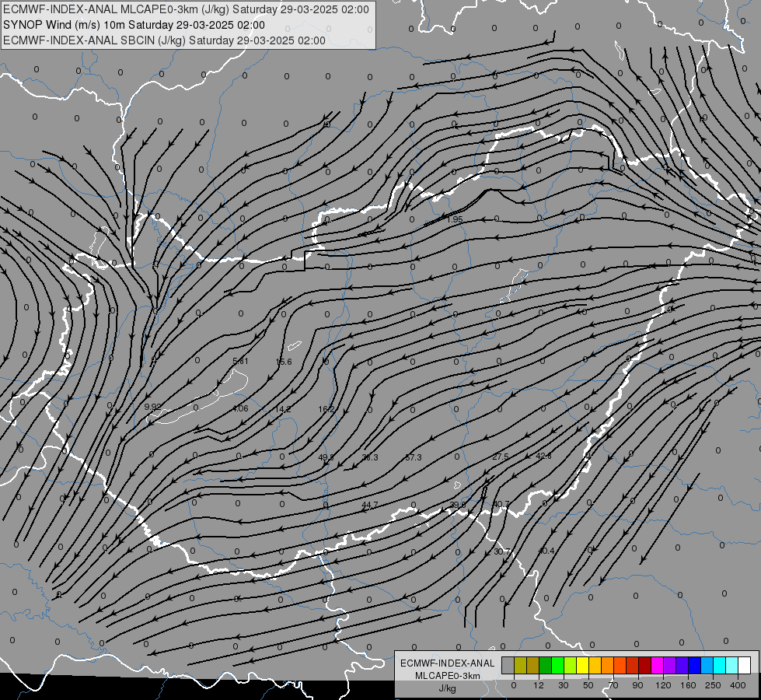Select the SYNOP Wind 10m title line
The image size is (761, 700).
coord(134,25)
